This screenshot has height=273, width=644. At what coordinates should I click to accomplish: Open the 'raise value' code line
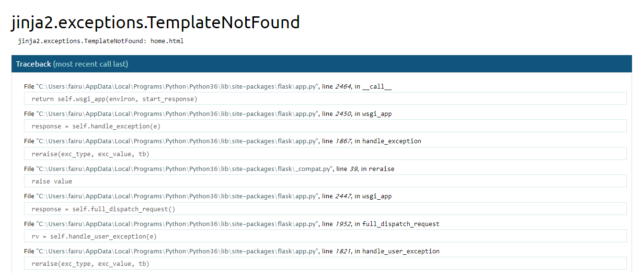click(52, 181)
